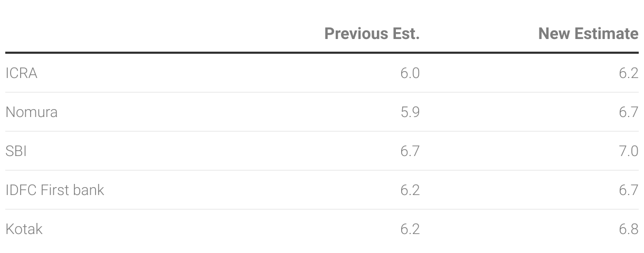Click the empty middle area of Kotak row

pos(222,229)
